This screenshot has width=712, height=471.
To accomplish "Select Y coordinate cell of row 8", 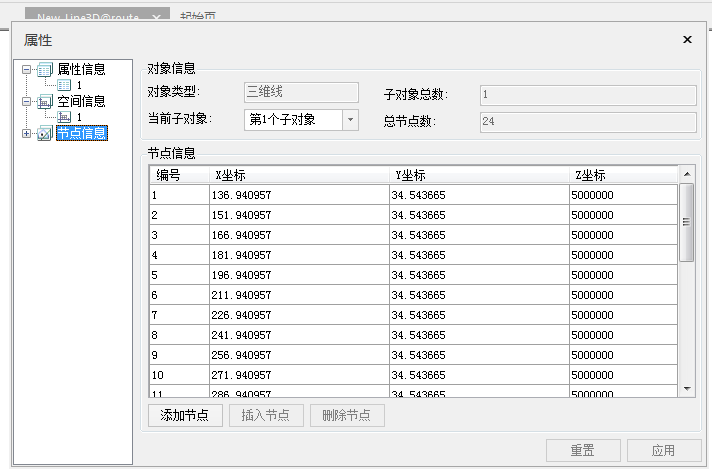I will tap(478, 335).
